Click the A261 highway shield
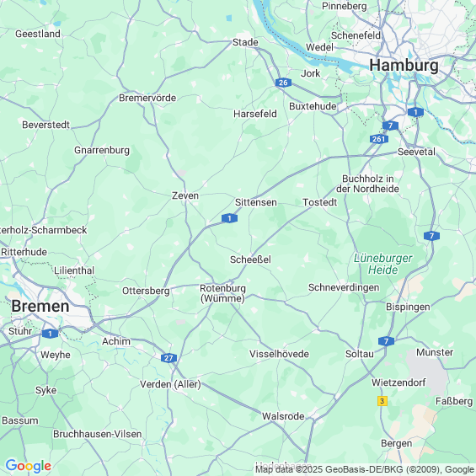This screenshot has height=476, width=476. tap(379, 139)
